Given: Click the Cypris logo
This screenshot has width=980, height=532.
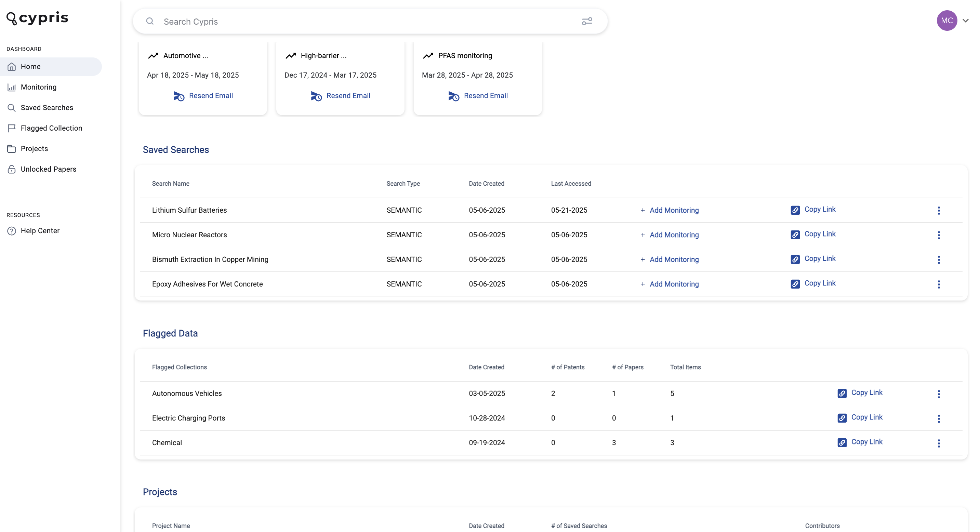Looking at the screenshot, I should click(x=37, y=18).
